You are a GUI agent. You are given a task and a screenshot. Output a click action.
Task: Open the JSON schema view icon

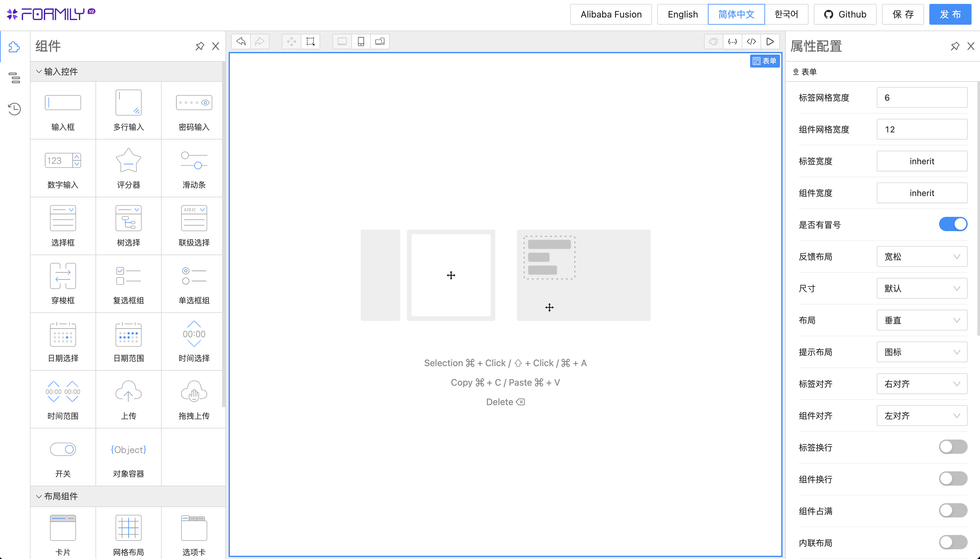click(x=732, y=42)
